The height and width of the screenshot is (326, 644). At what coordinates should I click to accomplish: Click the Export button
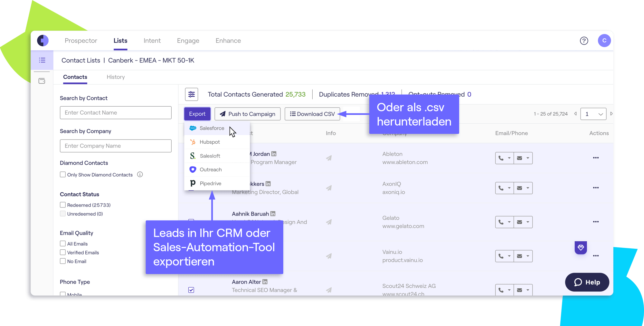pyautogui.click(x=197, y=114)
